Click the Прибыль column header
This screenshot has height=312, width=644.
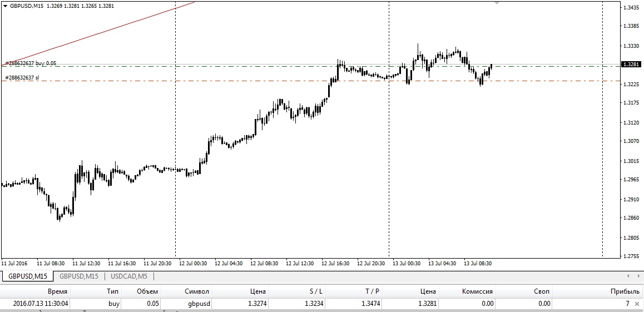coord(598,291)
